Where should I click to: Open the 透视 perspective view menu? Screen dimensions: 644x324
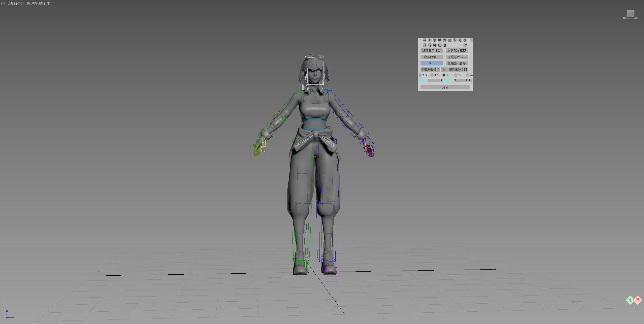[x=10, y=4]
